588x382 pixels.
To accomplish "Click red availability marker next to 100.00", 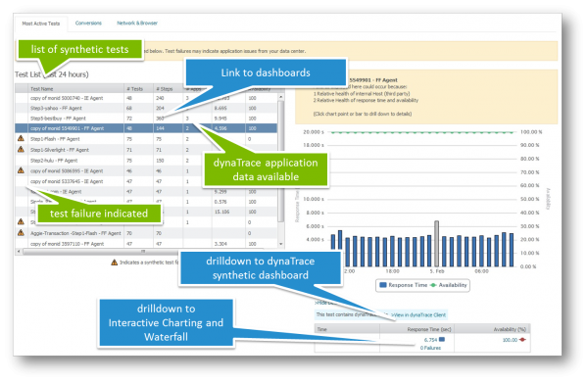I will (522, 340).
